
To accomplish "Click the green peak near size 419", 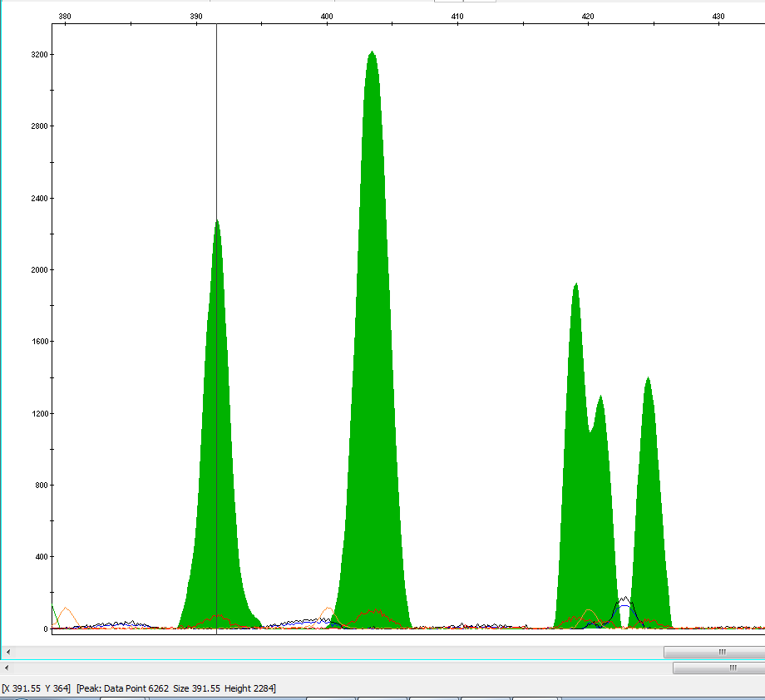I will [x=575, y=416].
